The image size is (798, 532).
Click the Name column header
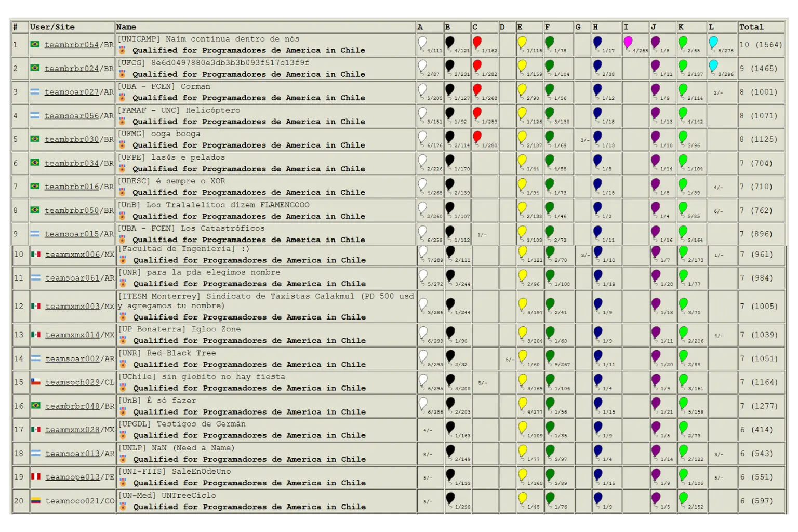click(126, 27)
